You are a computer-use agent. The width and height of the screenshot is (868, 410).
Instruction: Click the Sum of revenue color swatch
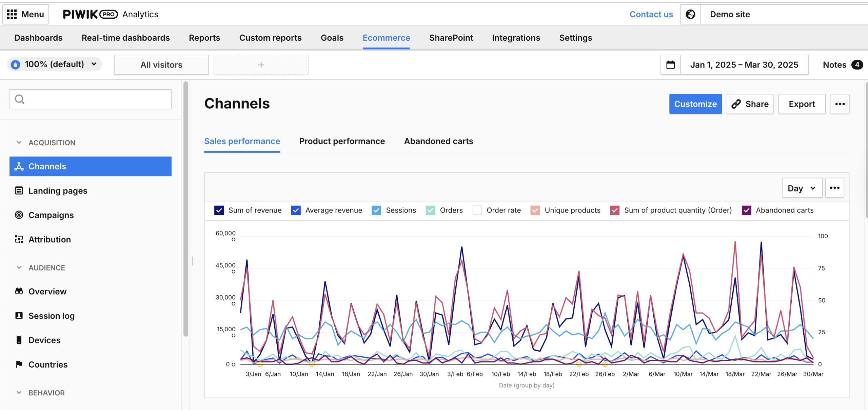(x=219, y=210)
